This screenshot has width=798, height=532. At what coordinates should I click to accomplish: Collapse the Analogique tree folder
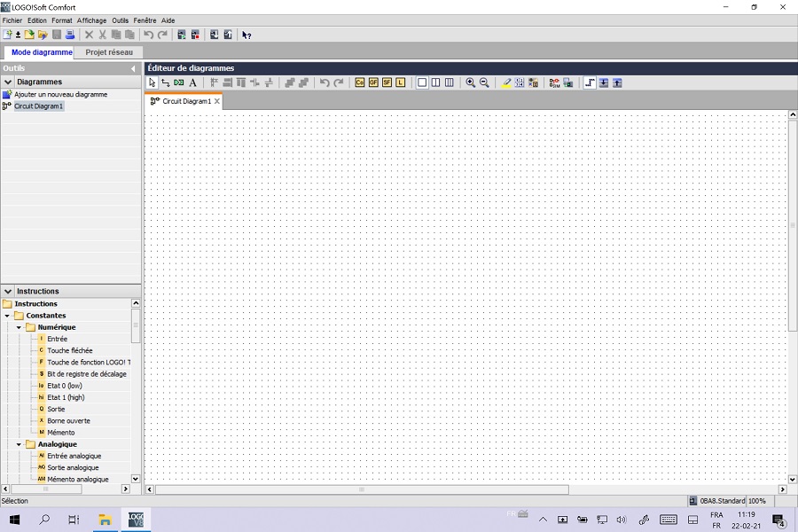pyautogui.click(x=19, y=444)
